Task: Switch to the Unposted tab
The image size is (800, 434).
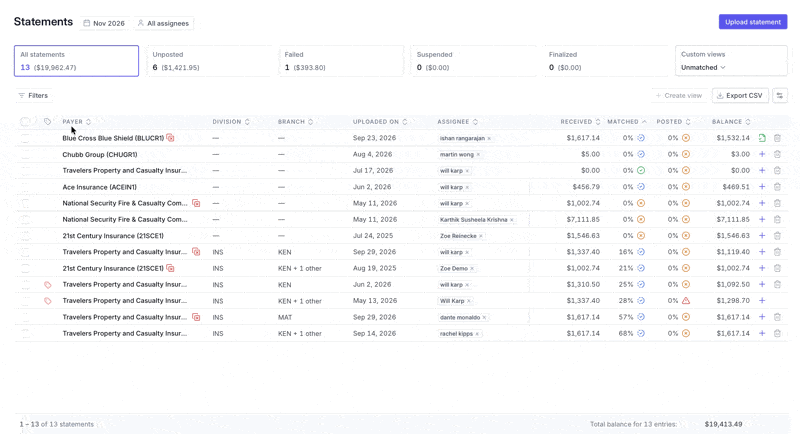Action: (209, 61)
